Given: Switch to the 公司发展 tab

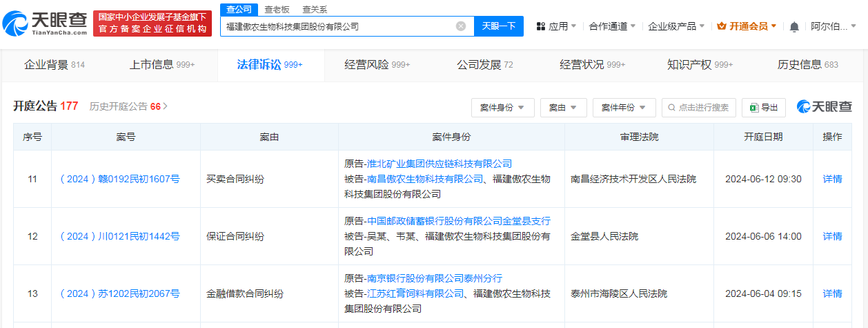Looking at the screenshot, I should point(485,65).
